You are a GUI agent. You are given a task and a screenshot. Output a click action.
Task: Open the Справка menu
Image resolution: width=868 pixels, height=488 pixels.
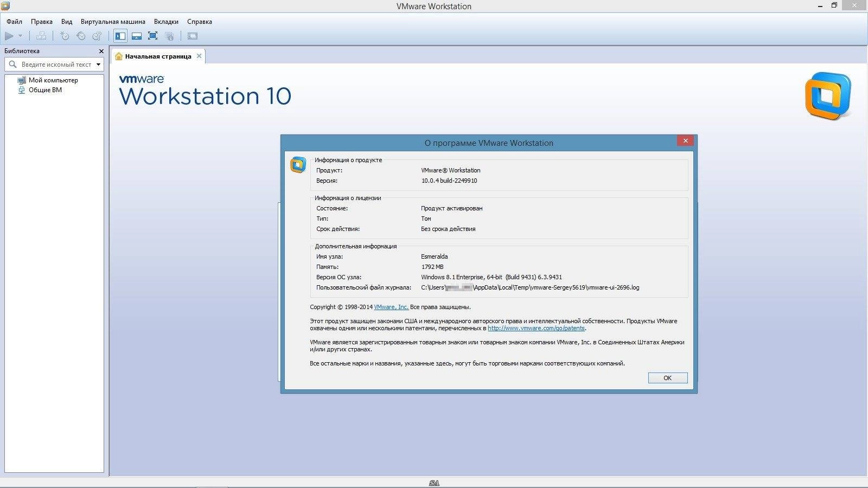coord(200,22)
